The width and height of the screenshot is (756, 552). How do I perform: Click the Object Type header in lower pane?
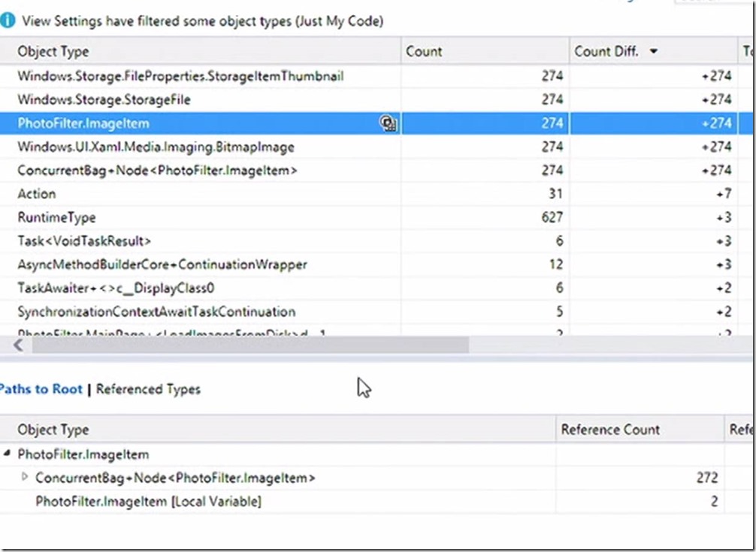(277, 429)
